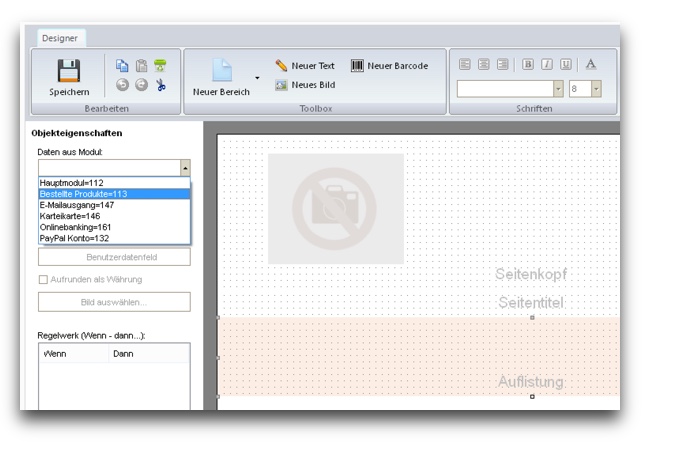Open the font size dropdown arrow
The width and height of the screenshot is (682, 452).
[x=596, y=89]
